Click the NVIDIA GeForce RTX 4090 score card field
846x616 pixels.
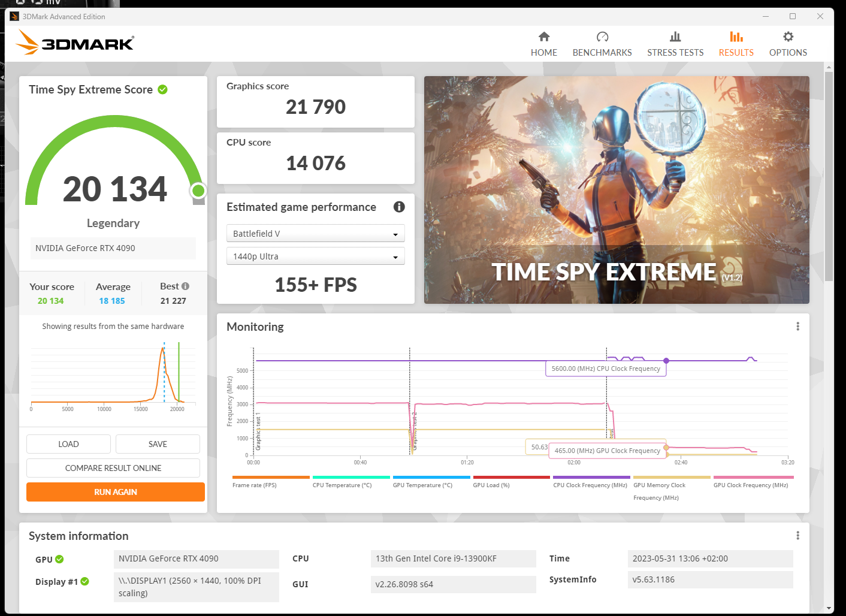point(113,248)
